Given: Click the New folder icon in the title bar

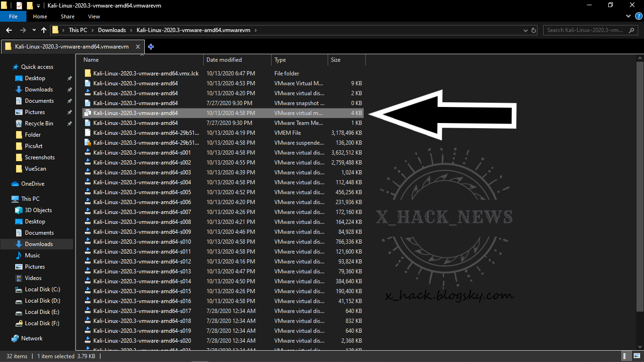Looking at the screenshot, I should [30, 5].
